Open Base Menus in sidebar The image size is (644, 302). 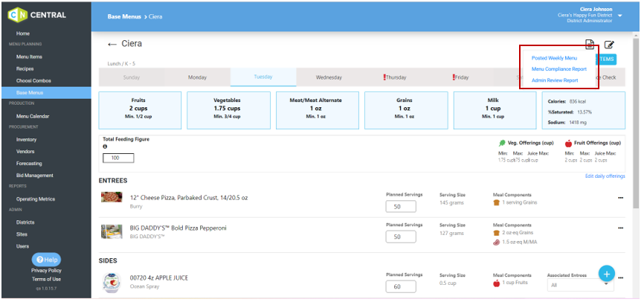click(46, 93)
